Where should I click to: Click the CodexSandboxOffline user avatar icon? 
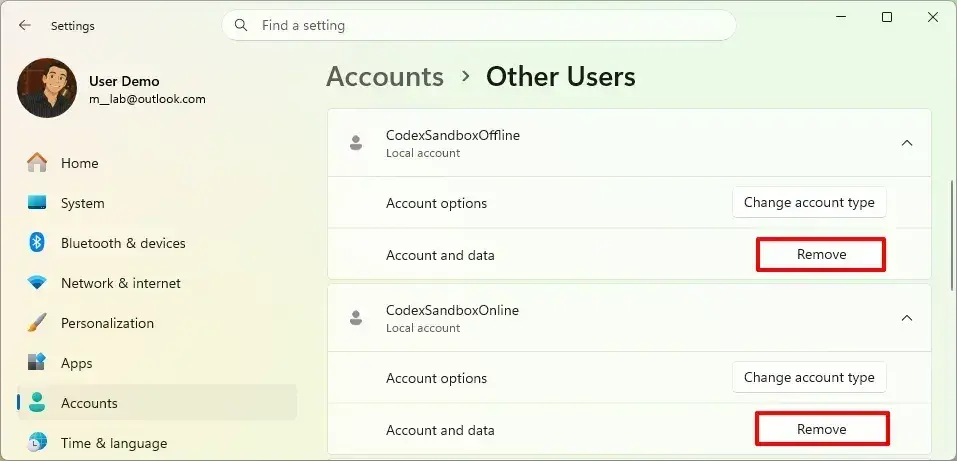[356, 143]
